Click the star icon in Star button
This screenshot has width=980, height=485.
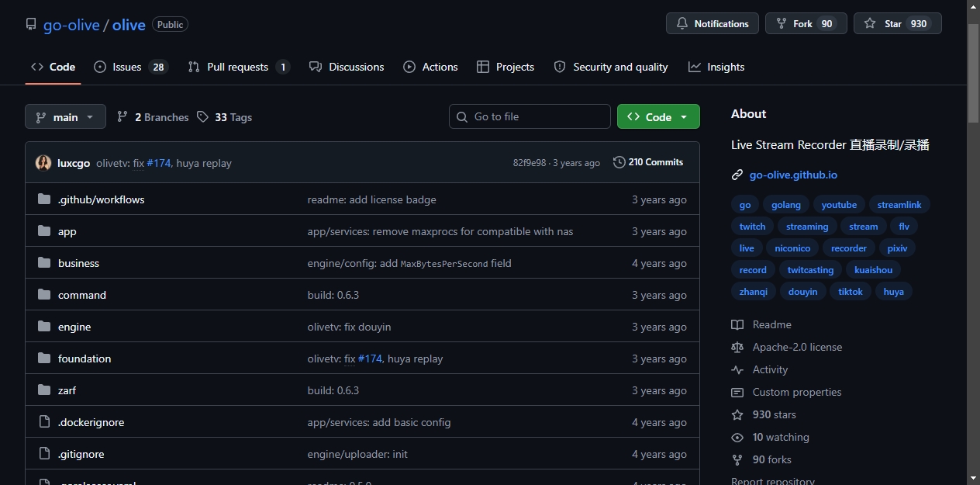point(870,24)
